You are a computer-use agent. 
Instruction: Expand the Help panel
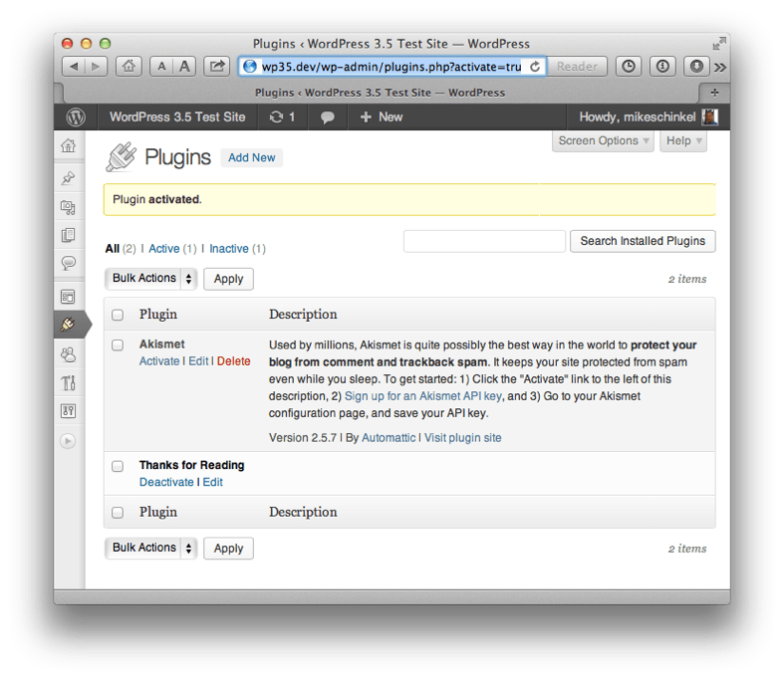click(683, 141)
